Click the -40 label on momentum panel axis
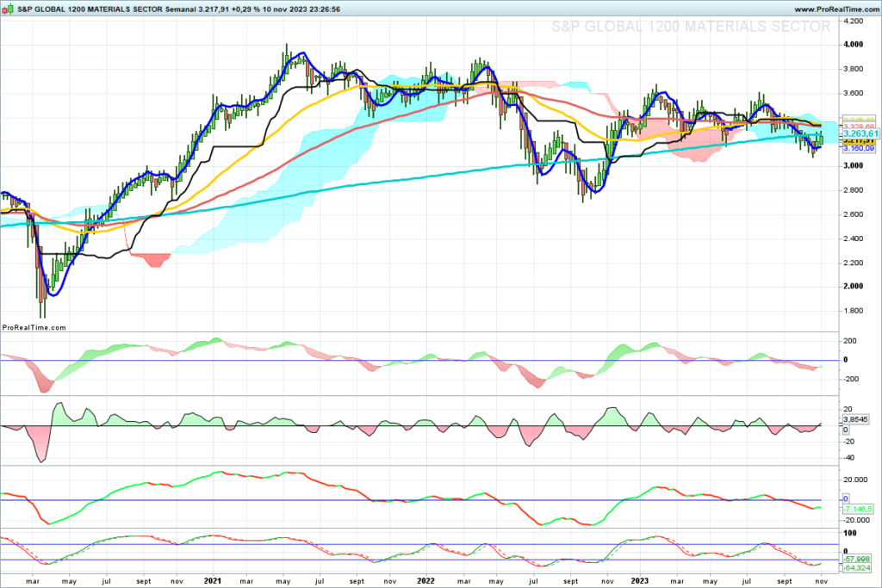This screenshot has width=882, height=588. tap(848, 458)
